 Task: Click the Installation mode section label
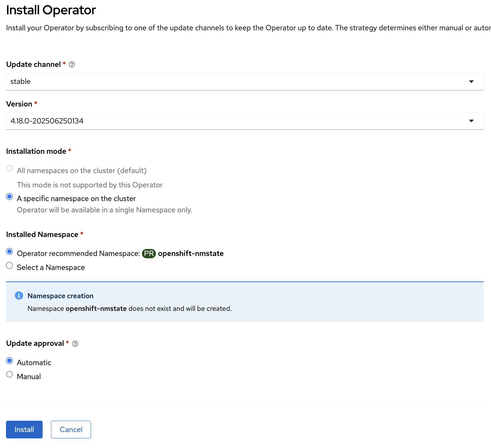click(x=36, y=151)
